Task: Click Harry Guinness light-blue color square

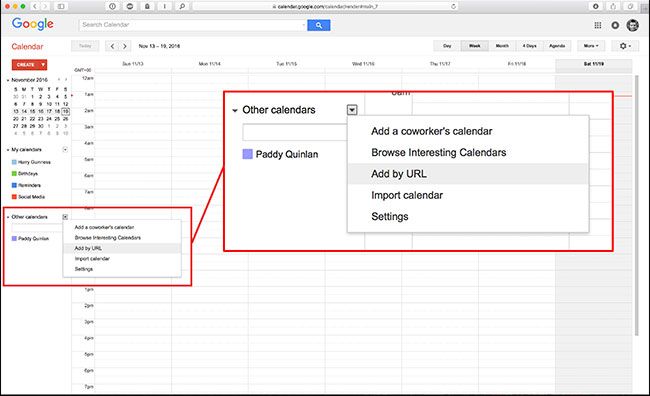Action: coord(14,162)
